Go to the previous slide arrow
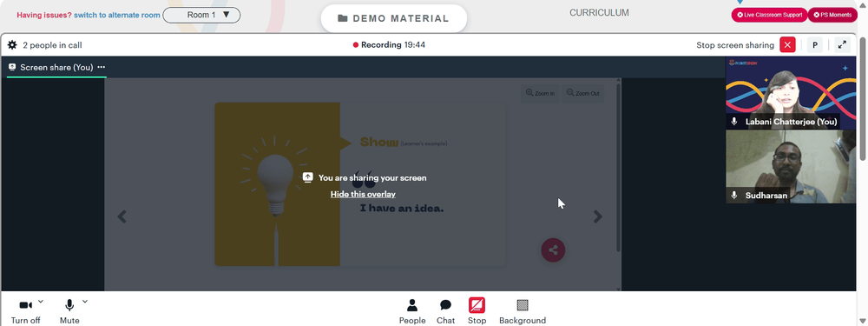 pos(122,216)
